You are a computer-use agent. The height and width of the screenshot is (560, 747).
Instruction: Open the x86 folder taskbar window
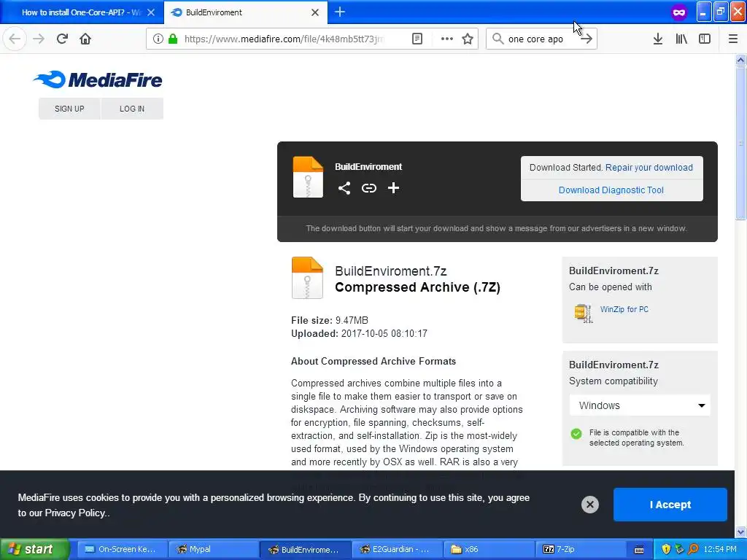489,549
